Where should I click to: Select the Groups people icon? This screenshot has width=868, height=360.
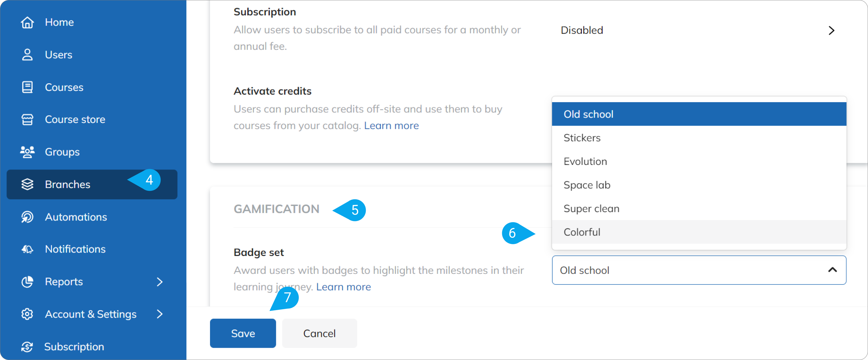coord(27,152)
